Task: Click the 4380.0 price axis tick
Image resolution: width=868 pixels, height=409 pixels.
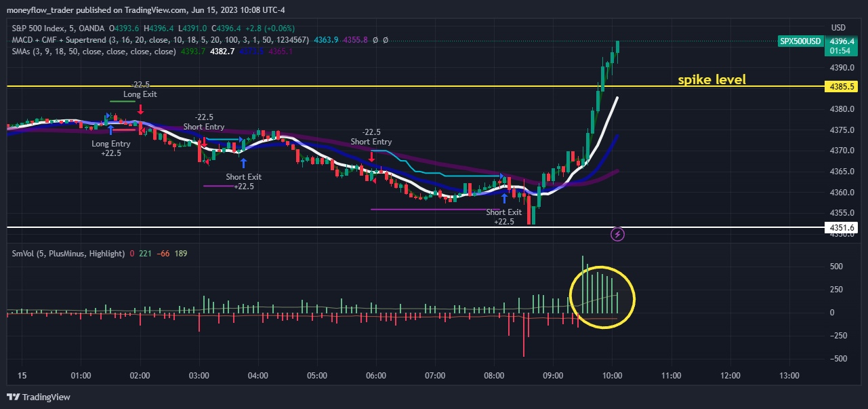Action: [841, 109]
